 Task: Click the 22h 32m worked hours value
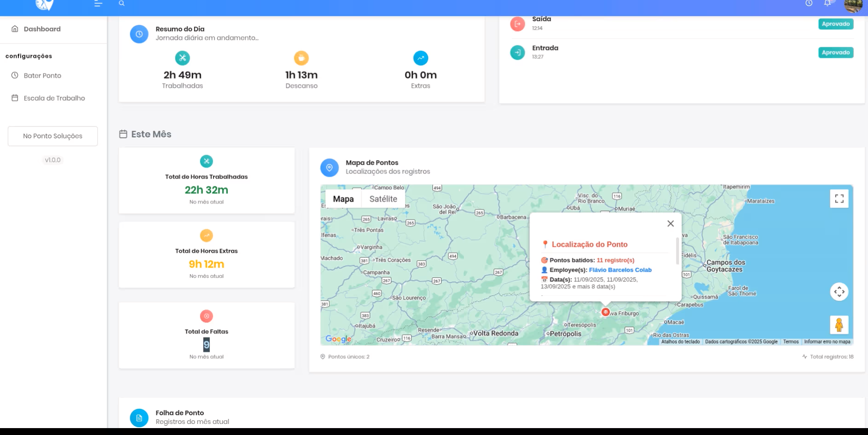click(207, 190)
